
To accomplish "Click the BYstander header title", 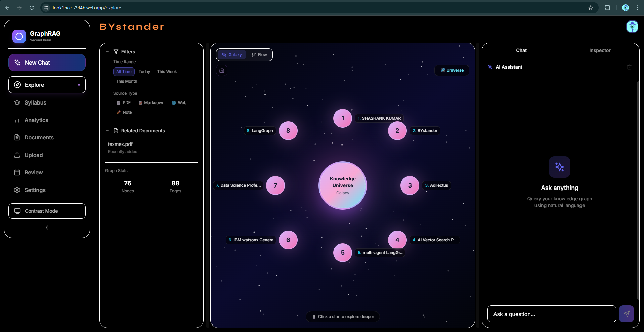I will (x=132, y=27).
